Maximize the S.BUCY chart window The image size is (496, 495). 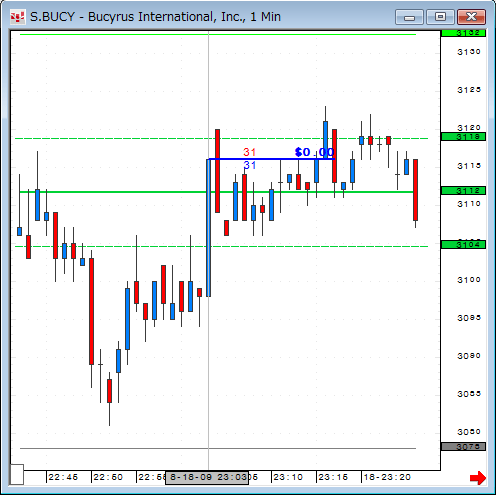coord(440,17)
